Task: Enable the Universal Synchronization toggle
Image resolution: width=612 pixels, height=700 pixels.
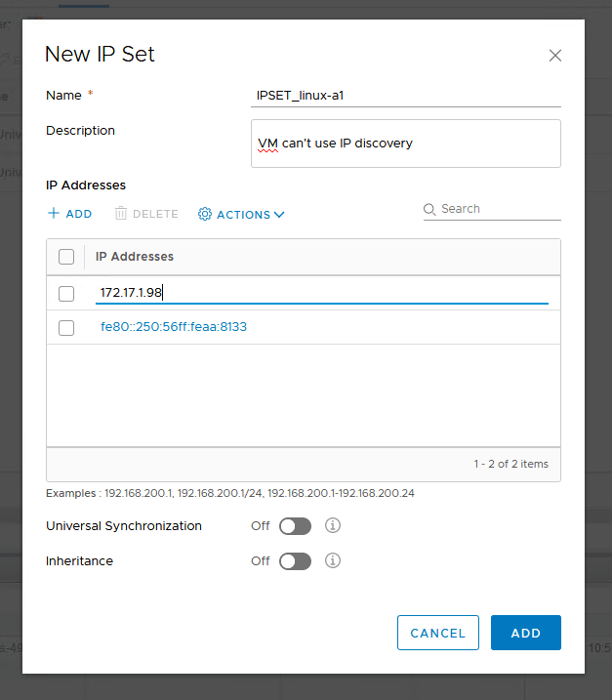Action: point(295,526)
